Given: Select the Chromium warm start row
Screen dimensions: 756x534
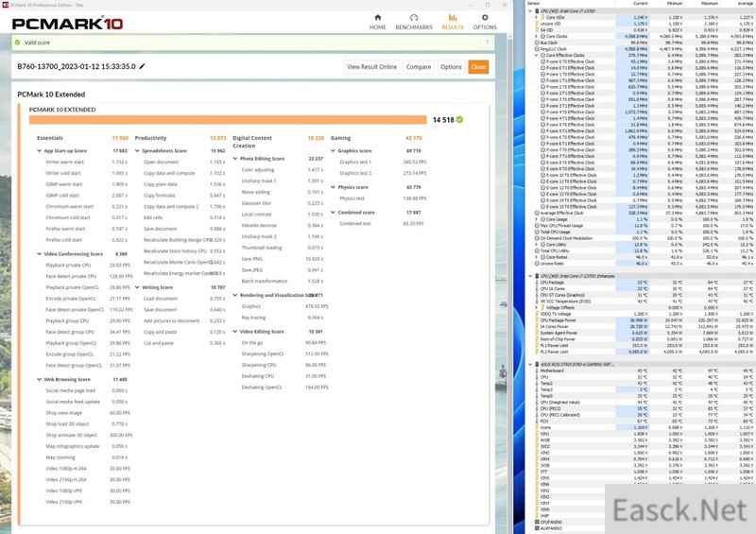Looking at the screenshot, I should (86, 206).
